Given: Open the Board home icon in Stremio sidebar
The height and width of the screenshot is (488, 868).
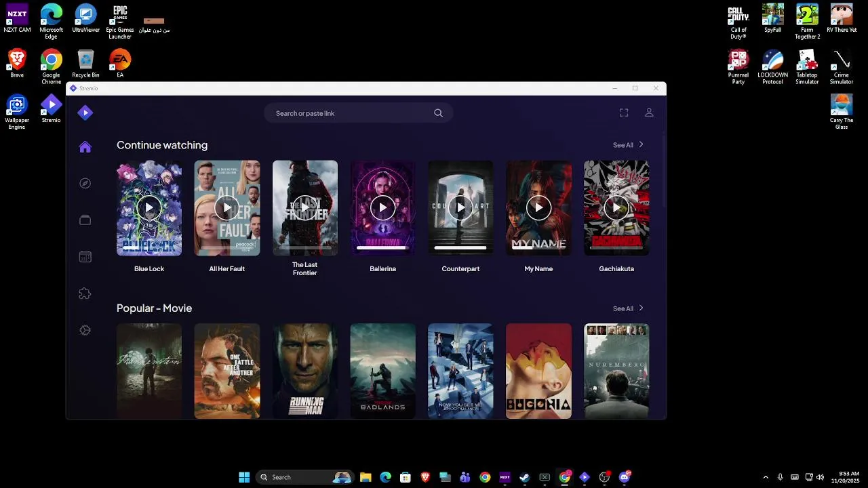Looking at the screenshot, I should pos(85,147).
